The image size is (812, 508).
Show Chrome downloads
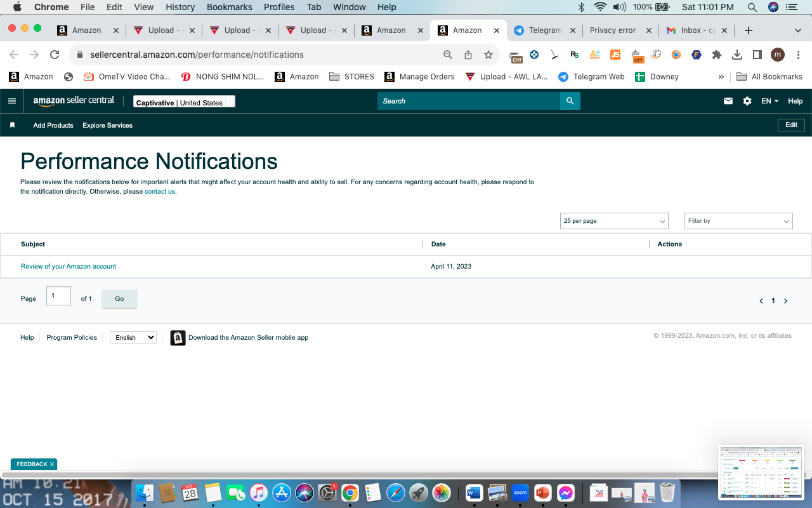(737, 55)
